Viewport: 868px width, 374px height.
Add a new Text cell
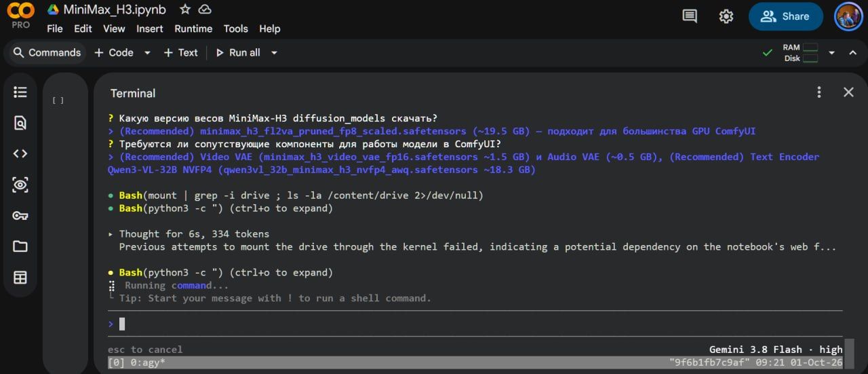pyautogui.click(x=180, y=52)
